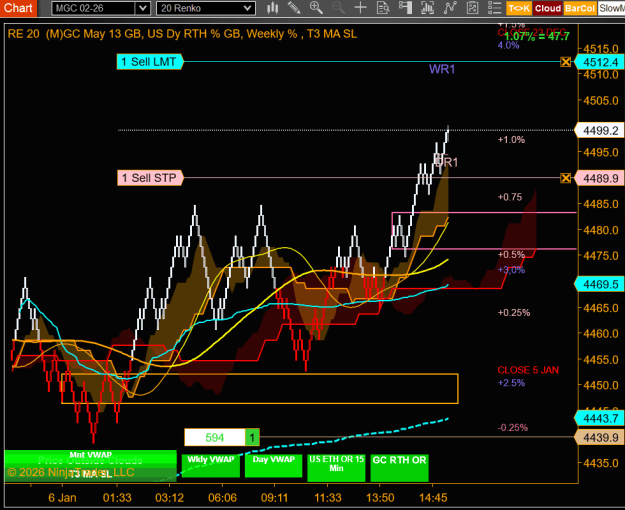Click the green position quantity 1 marker
This screenshot has width=625, height=510.
pos(252,437)
